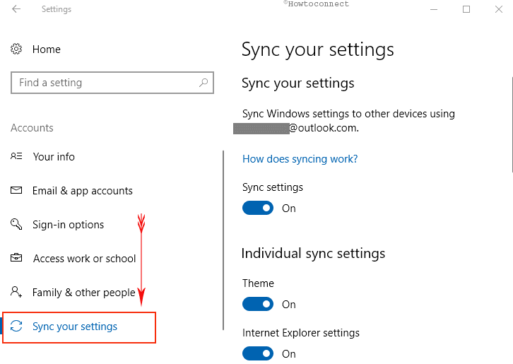Screen dimensions: 513x364
Task: Click the Sync circular arrows icon
Action: click(x=16, y=326)
